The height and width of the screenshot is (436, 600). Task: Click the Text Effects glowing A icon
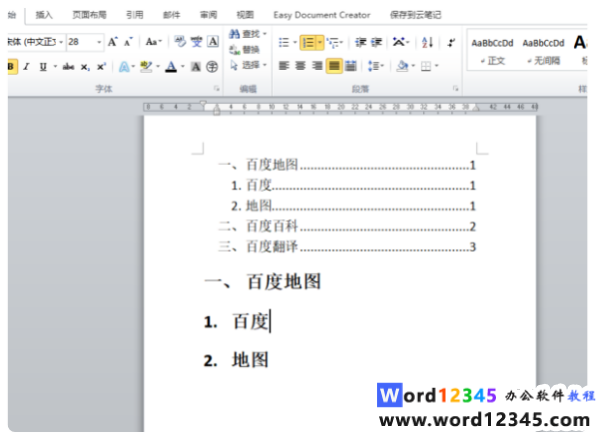[124, 67]
